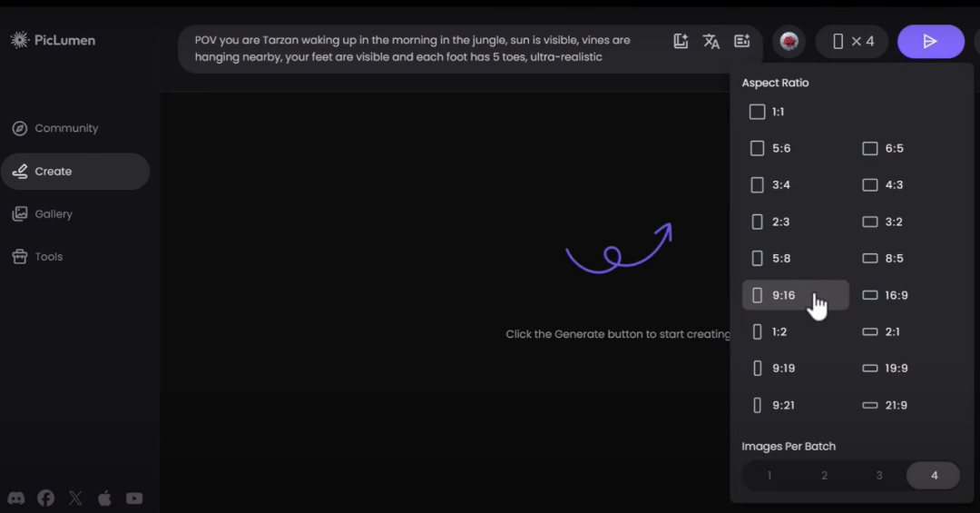The image size is (980, 513).
Task: Open the YouTube icon in sidebar footer
Action: tap(134, 498)
